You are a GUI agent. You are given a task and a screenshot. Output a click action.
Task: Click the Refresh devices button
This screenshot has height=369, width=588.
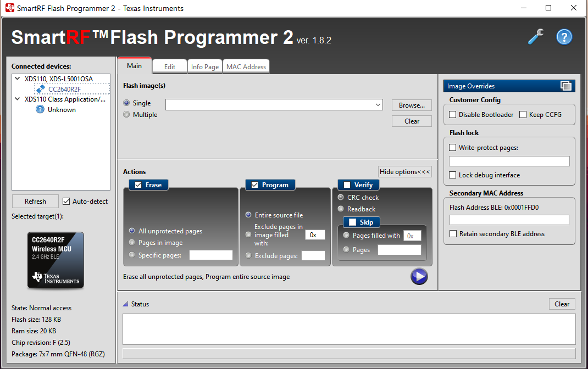pyautogui.click(x=35, y=201)
